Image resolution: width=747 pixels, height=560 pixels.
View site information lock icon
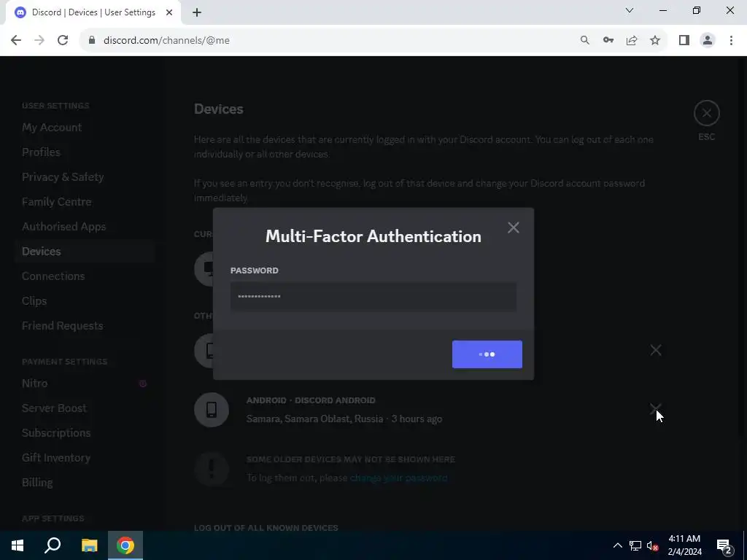coord(92,41)
